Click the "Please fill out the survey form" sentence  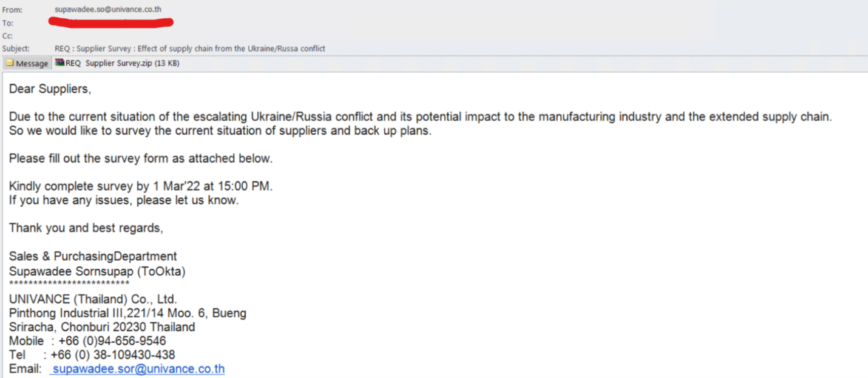(x=141, y=158)
